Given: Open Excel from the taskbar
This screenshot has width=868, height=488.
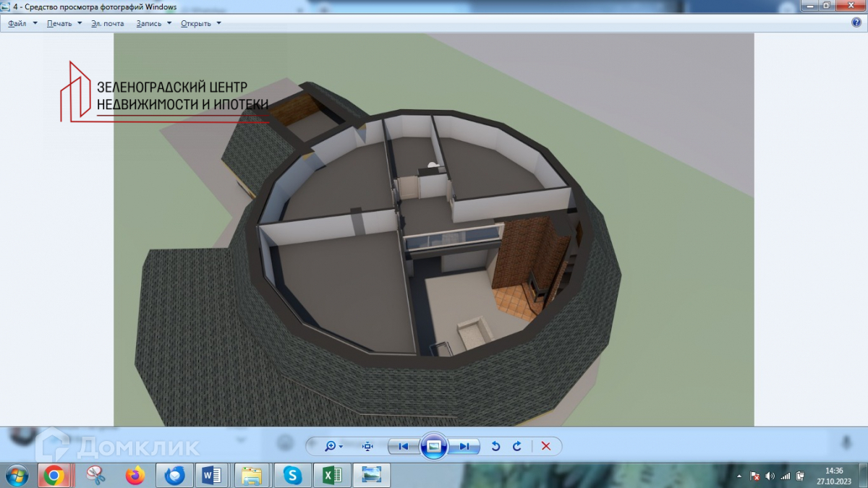Looking at the screenshot, I should tap(332, 475).
